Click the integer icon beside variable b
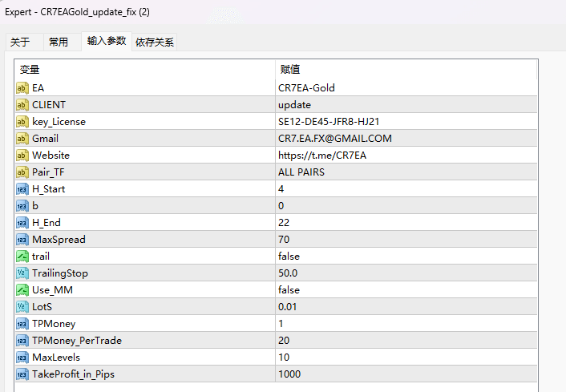The width and height of the screenshot is (566, 392). 22,206
